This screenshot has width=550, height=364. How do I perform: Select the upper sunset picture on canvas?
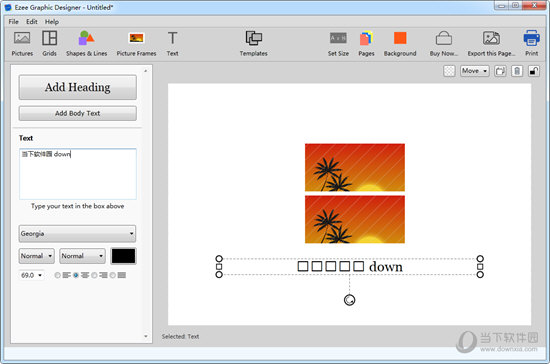(x=355, y=167)
